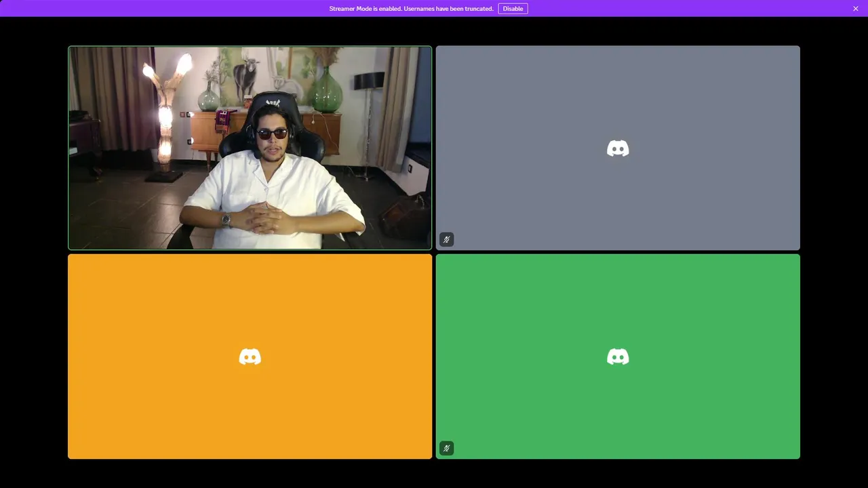868x488 pixels.
Task: Select the orange participant tile
Action: [x=250, y=357]
